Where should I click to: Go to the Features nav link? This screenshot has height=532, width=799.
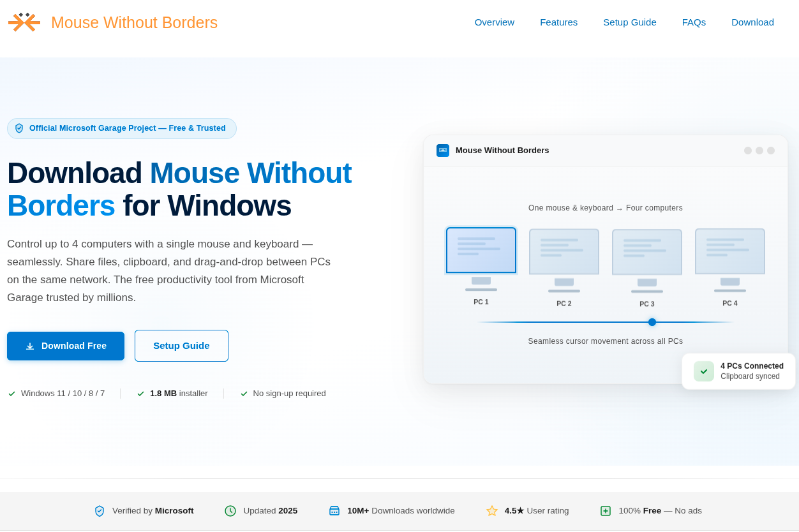[558, 22]
